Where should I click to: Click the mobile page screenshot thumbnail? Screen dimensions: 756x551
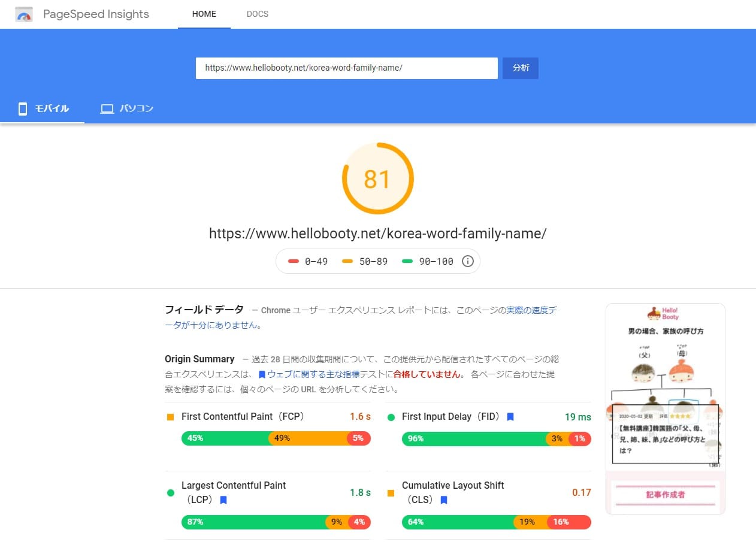(x=665, y=408)
